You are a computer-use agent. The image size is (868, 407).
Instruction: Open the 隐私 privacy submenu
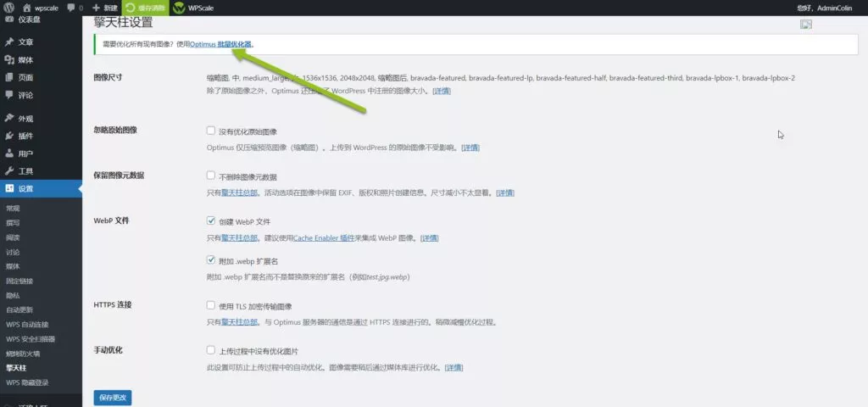click(13, 296)
